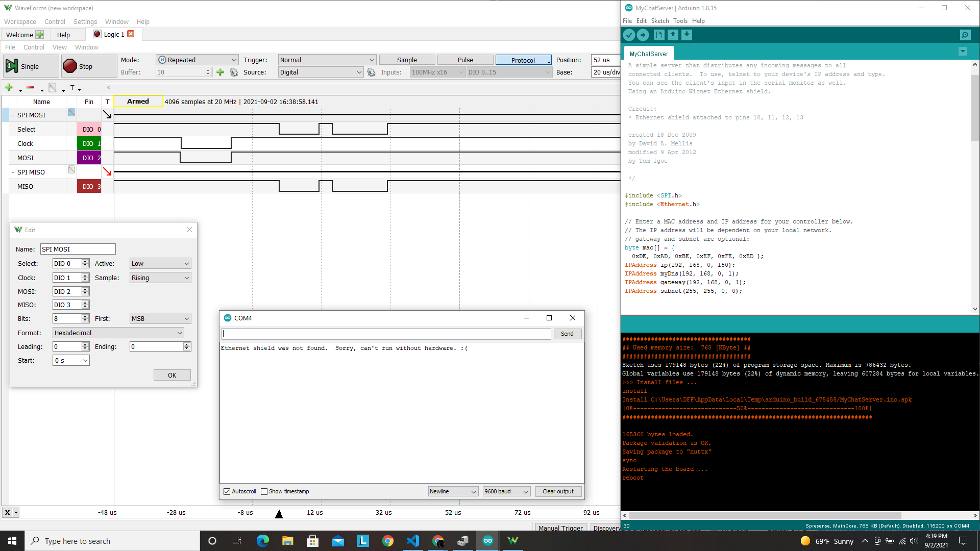Click the edit icon on SPI MOSI row
The image size is (980, 551).
click(71, 113)
